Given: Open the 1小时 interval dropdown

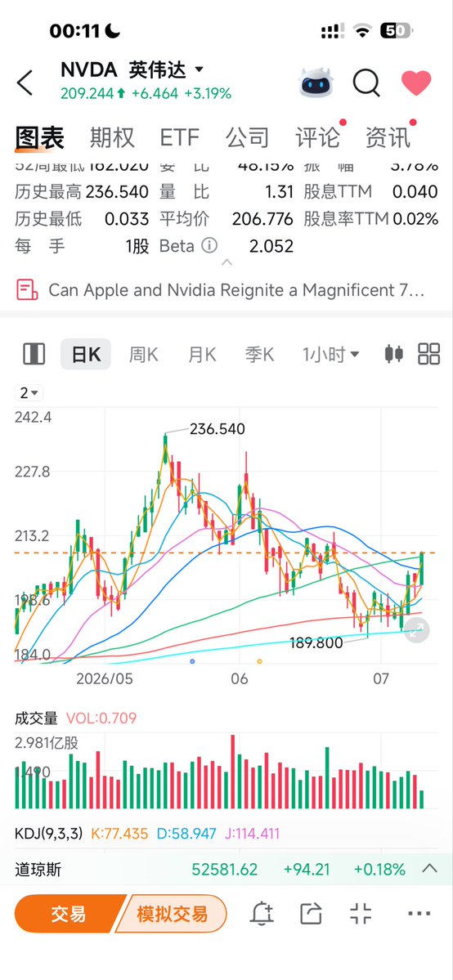Looking at the screenshot, I should point(331,355).
